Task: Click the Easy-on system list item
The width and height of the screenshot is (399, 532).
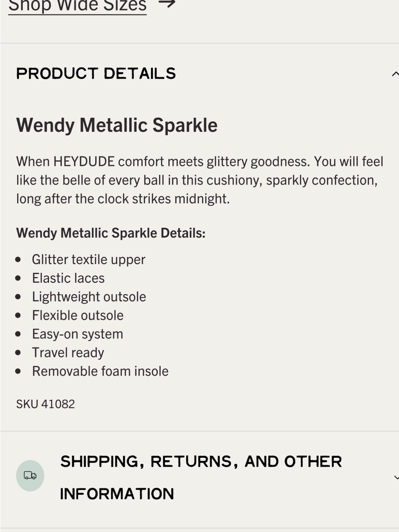Action: click(x=77, y=334)
